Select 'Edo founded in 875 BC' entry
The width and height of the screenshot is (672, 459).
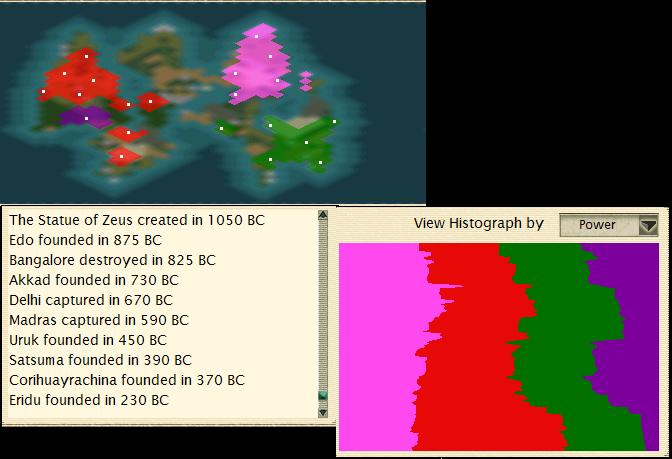coord(85,240)
